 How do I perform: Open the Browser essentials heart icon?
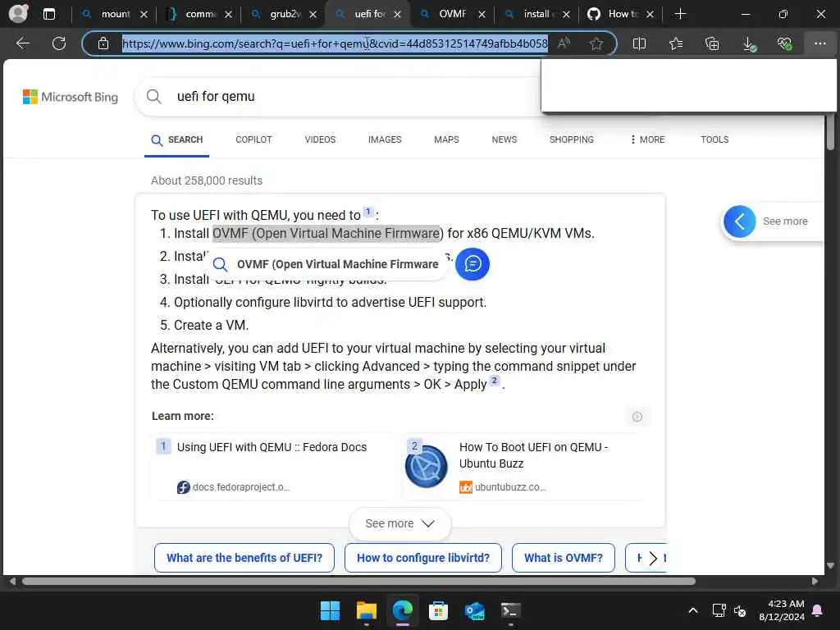tap(784, 43)
